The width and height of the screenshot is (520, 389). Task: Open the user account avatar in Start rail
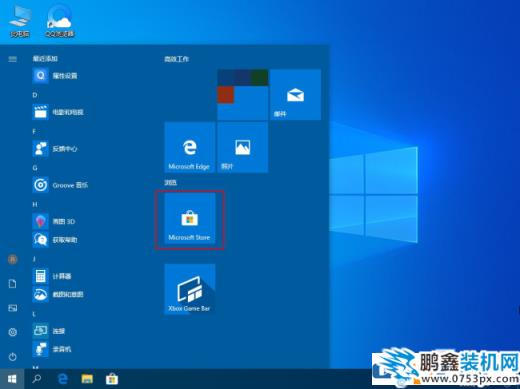[x=12, y=259]
